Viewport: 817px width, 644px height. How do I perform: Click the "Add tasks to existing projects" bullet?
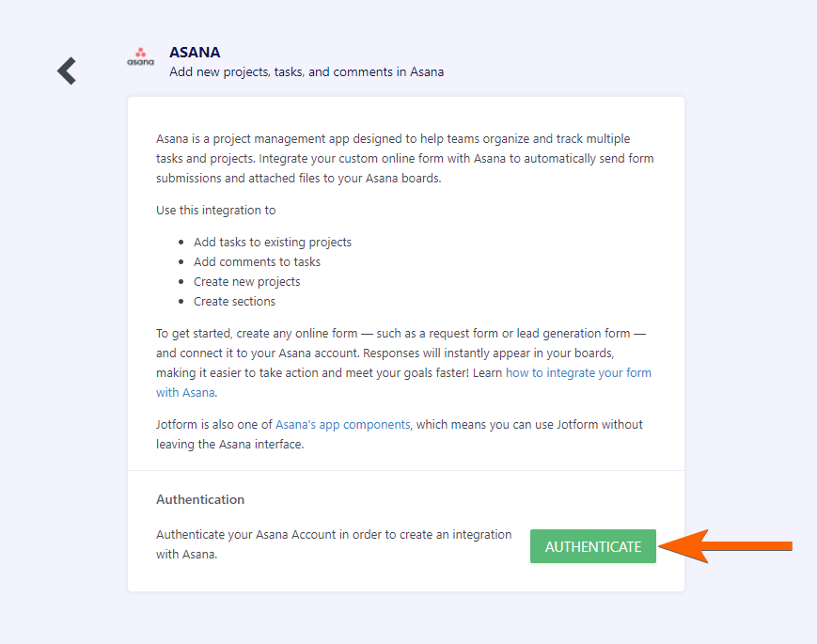click(x=273, y=243)
